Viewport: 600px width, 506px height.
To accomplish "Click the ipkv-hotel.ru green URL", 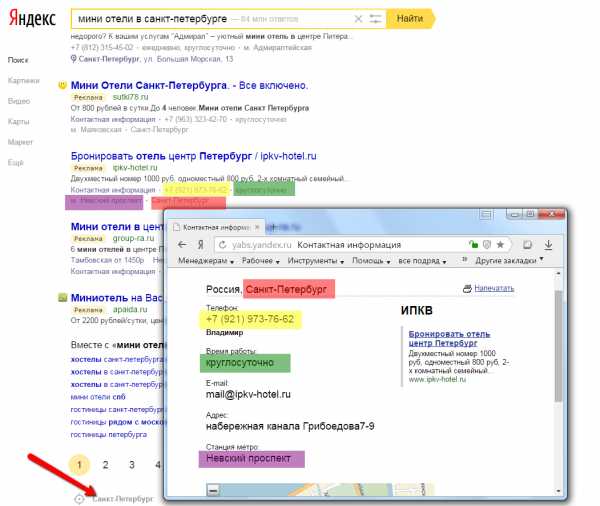I will coord(135,168).
